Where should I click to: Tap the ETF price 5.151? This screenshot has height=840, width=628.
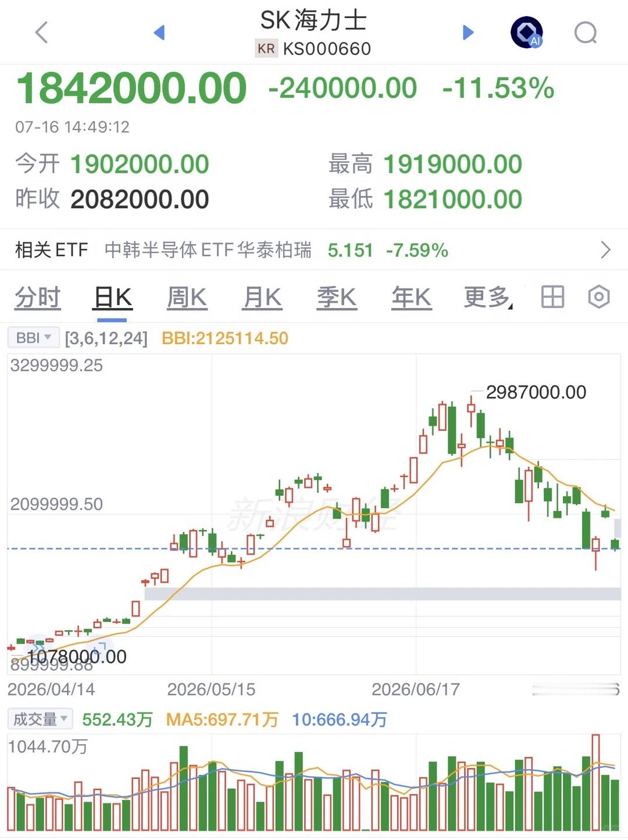(x=350, y=251)
